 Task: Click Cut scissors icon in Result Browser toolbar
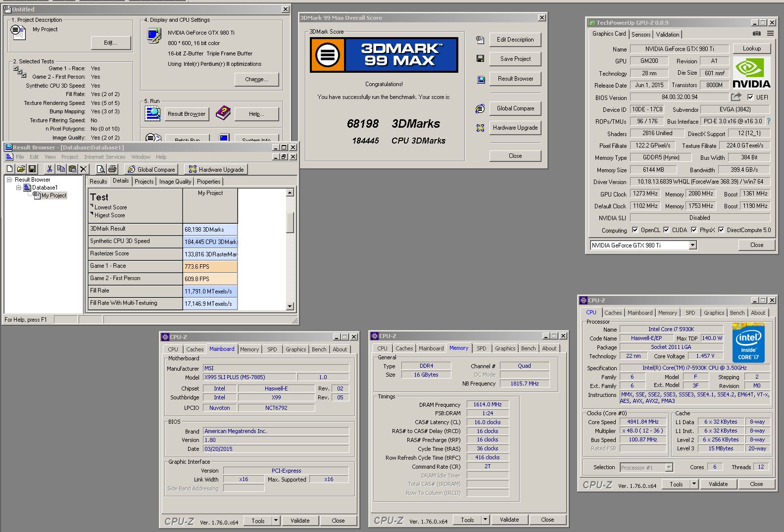tap(49, 169)
